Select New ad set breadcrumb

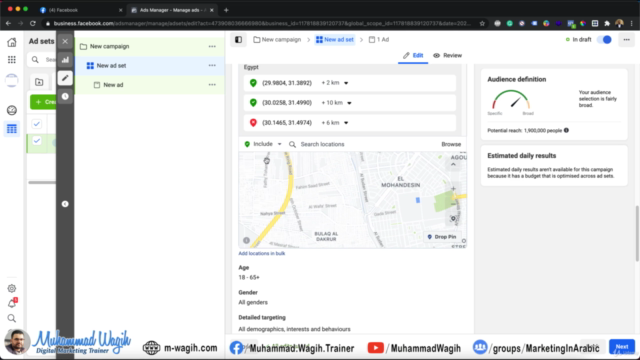tap(335, 40)
